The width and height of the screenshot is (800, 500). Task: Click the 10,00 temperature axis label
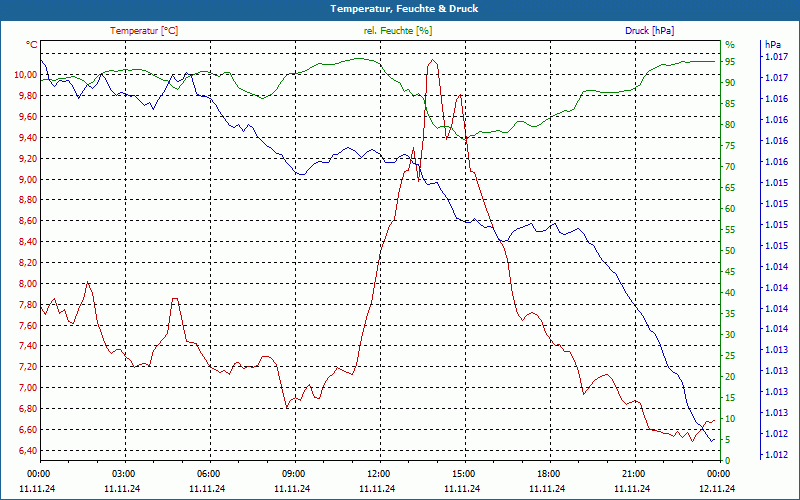[26, 75]
